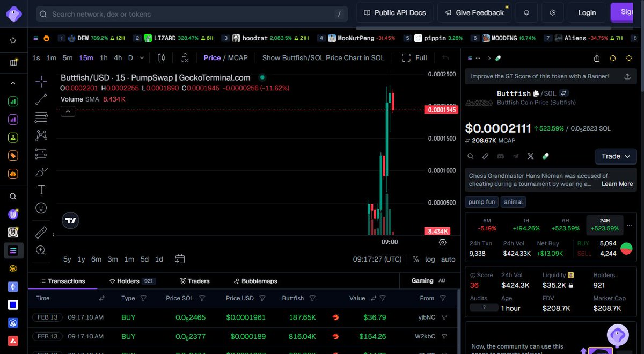
Task: Expand the timeframe selector chevron
Action: tap(141, 57)
